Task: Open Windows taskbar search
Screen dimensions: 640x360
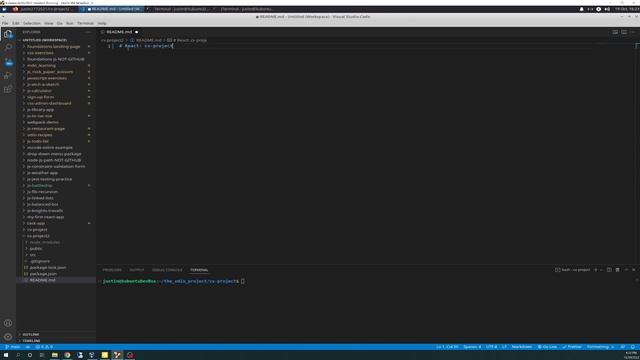Action: (18, 355)
